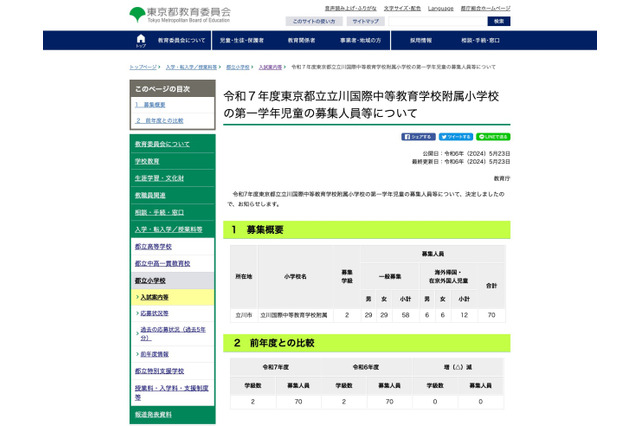Click このサイトの使い方 button
The width and height of the screenshot is (640, 426).
[314, 21]
